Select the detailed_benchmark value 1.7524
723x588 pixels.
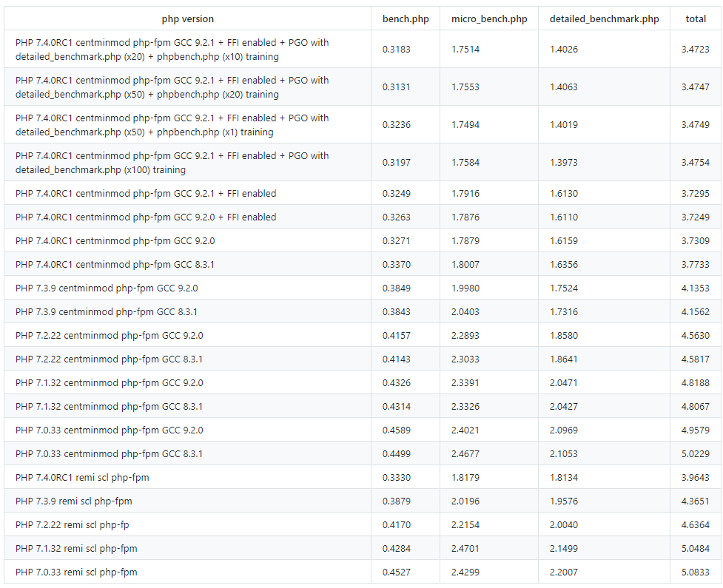563,288
